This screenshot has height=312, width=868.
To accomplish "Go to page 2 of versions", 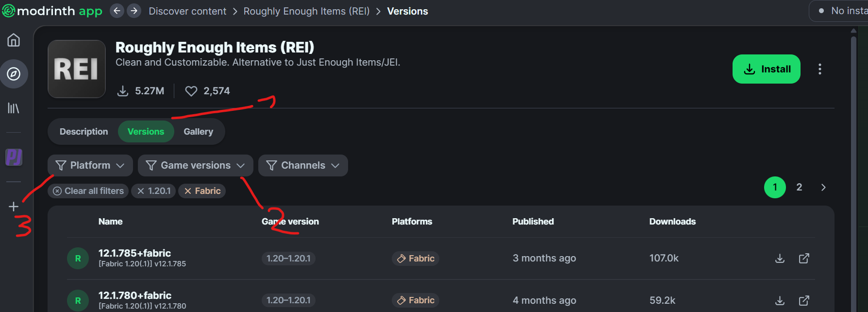I will 799,187.
